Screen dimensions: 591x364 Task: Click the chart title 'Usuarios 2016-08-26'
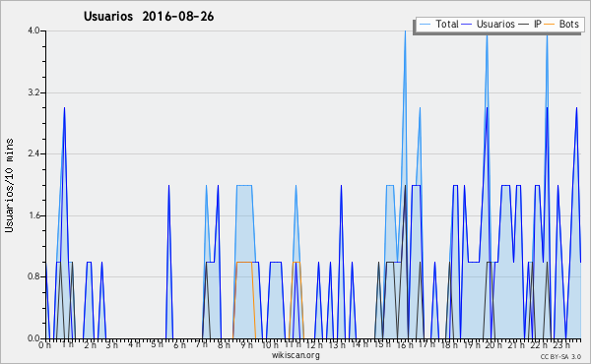click(x=149, y=17)
